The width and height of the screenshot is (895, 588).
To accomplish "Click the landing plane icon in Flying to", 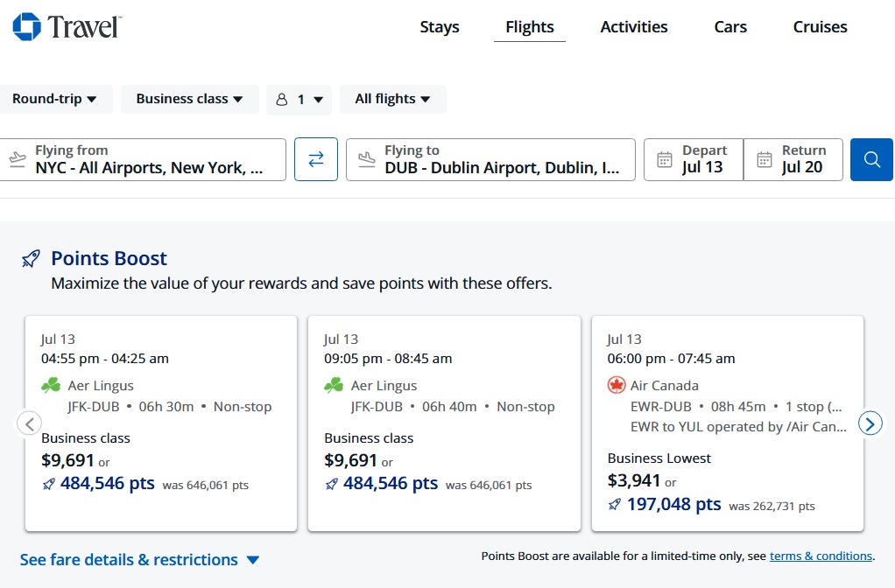I will click(366, 158).
